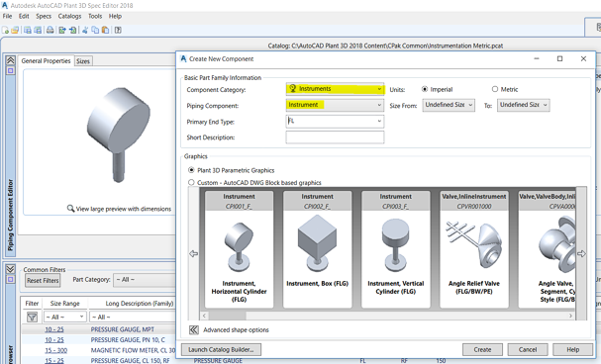Click the Advanced shape options double-chevron icon

(x=194, y=330)
